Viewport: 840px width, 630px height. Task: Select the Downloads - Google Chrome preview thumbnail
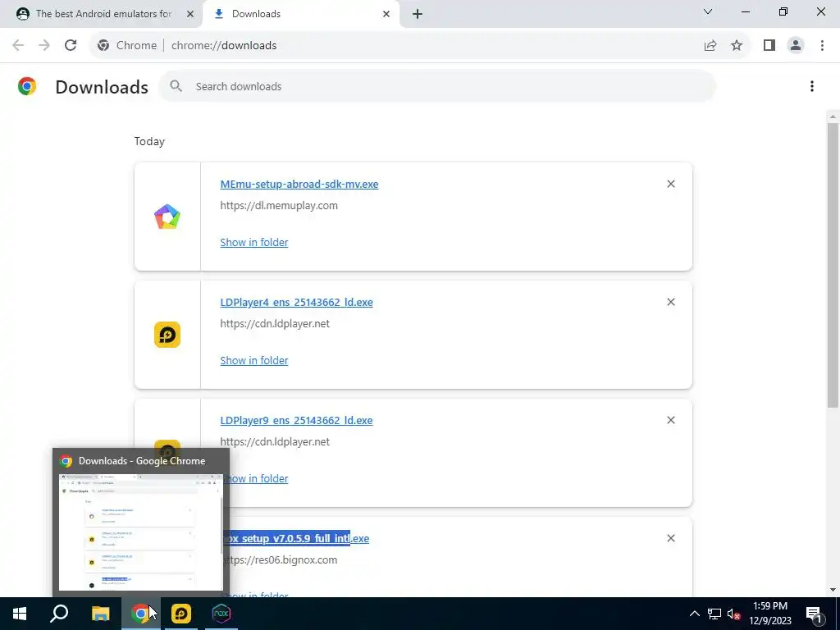[x=141, y=532]
